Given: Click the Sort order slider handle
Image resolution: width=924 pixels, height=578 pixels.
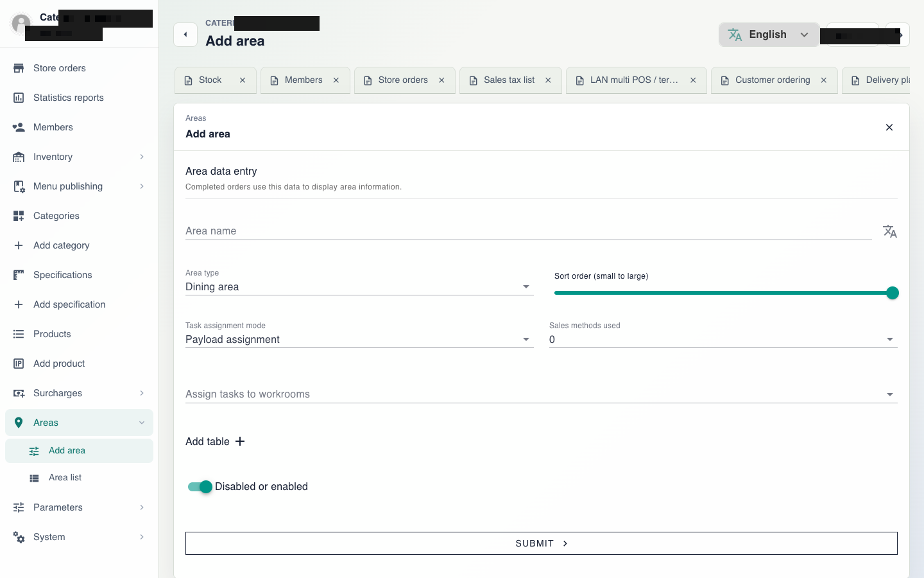Looking at the screenshot, I should tap(893, 293).
